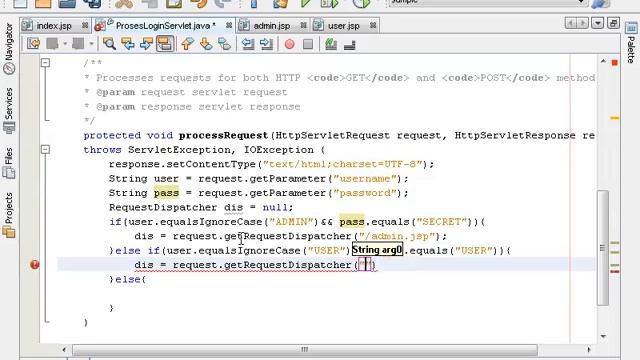This screenshot has height=360, width=640.
Task: Toggle Highlight Search in editor toolbar
Action: [x=165, y=44]
